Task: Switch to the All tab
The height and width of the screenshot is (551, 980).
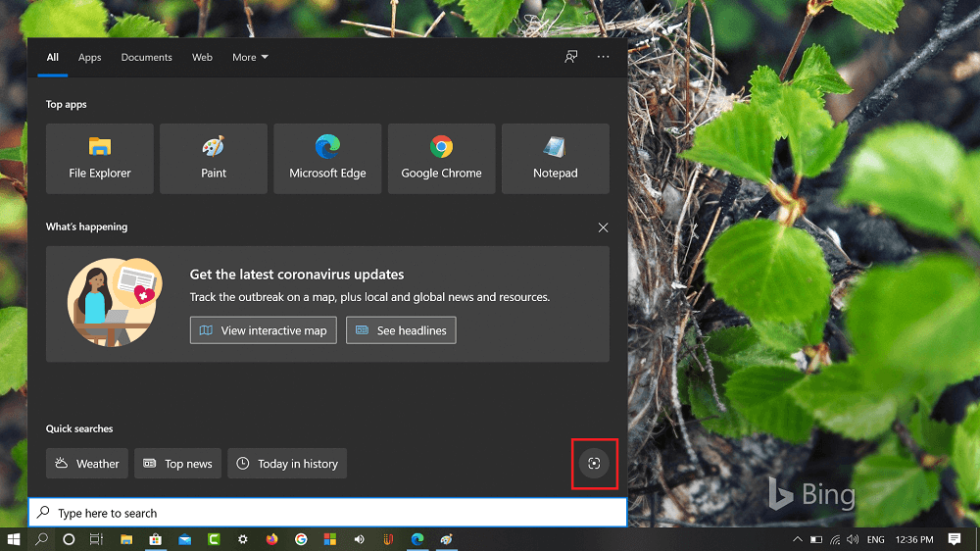Action: tap(53, 57)
